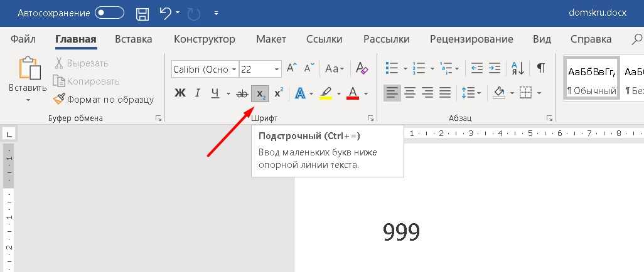Image resolution: width=644 pixels, height=272 pixels.
Task: Open text effects dropdown arrow
Action: (x=311, y=93)
